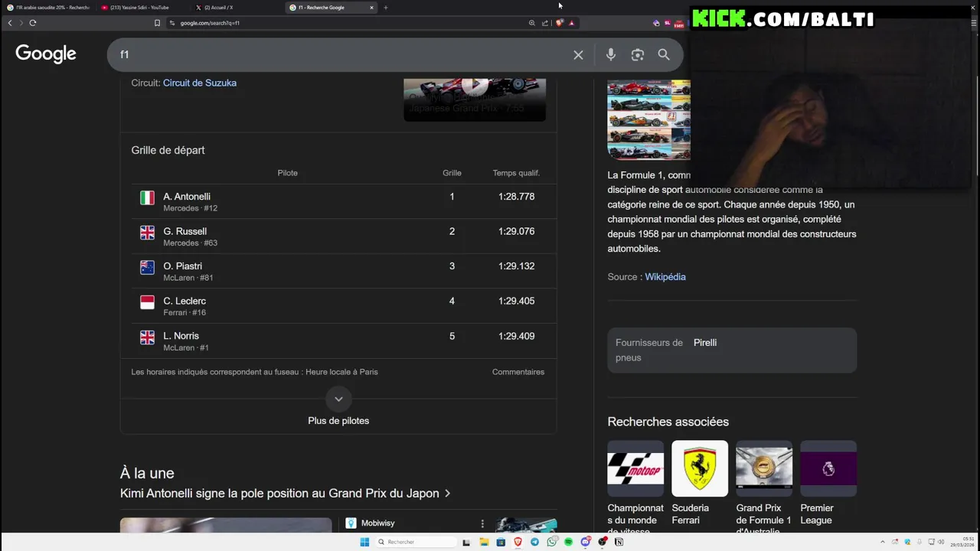This screenshot has height=551, width=980.
Task: Click the magnifying glass search button
Action: click(x=664, y=54)
